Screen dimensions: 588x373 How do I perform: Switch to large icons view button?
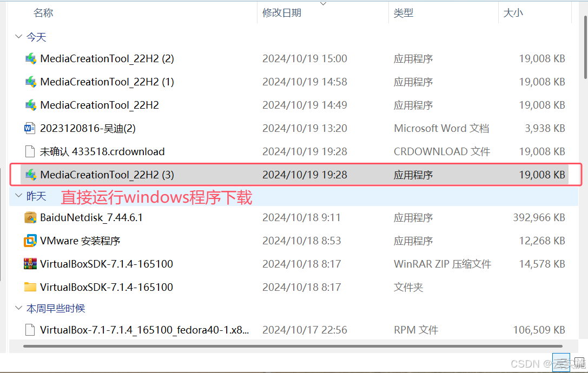coord(579,363)
